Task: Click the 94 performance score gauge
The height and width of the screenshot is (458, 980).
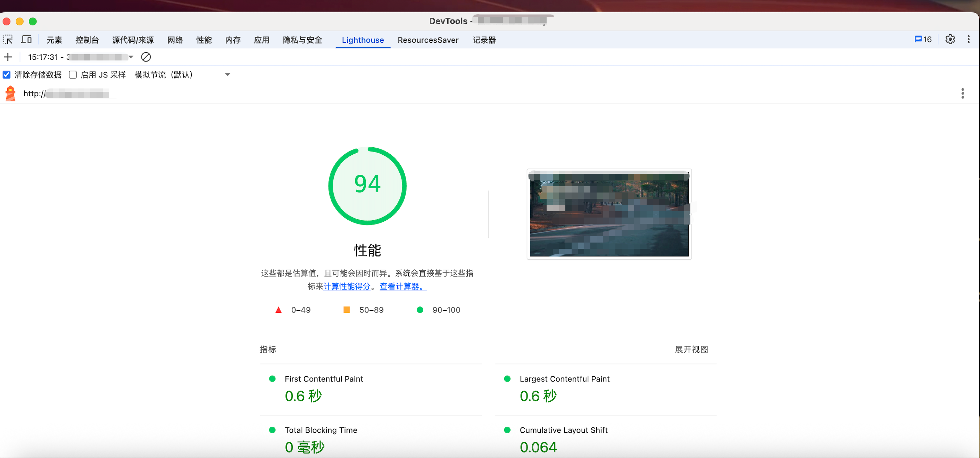Action: [367, 186]
